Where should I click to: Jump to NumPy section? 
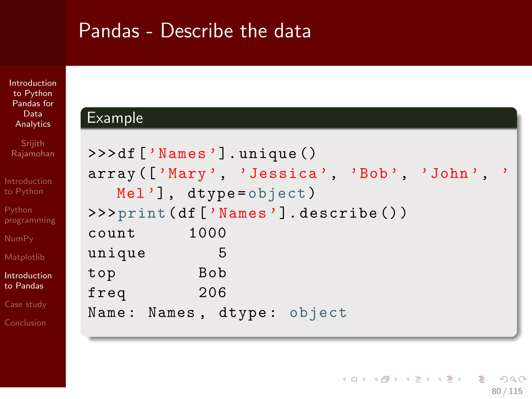(x=19, y=238)
